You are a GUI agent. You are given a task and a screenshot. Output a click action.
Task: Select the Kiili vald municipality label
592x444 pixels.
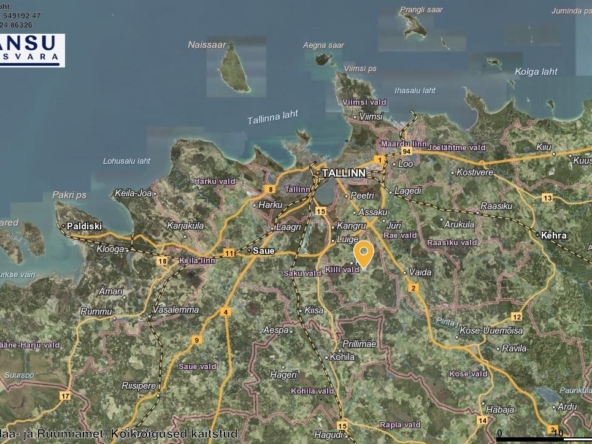pos(342,269)
